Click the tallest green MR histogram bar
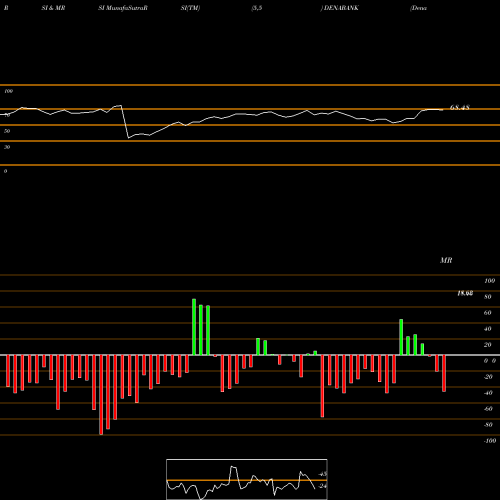The height and width of the screenshot is (500, 500). (194, 327)
